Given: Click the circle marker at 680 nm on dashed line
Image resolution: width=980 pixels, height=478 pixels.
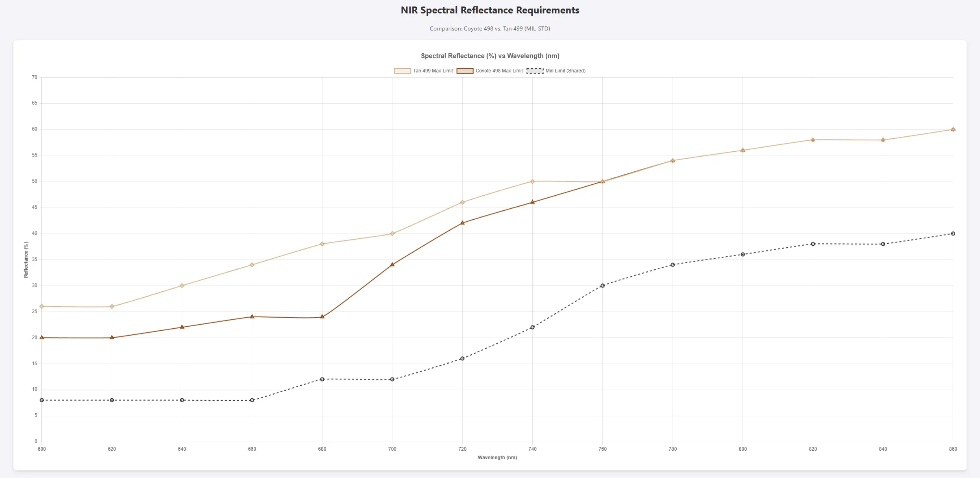Looking at the screenshot, I should 322,379.
